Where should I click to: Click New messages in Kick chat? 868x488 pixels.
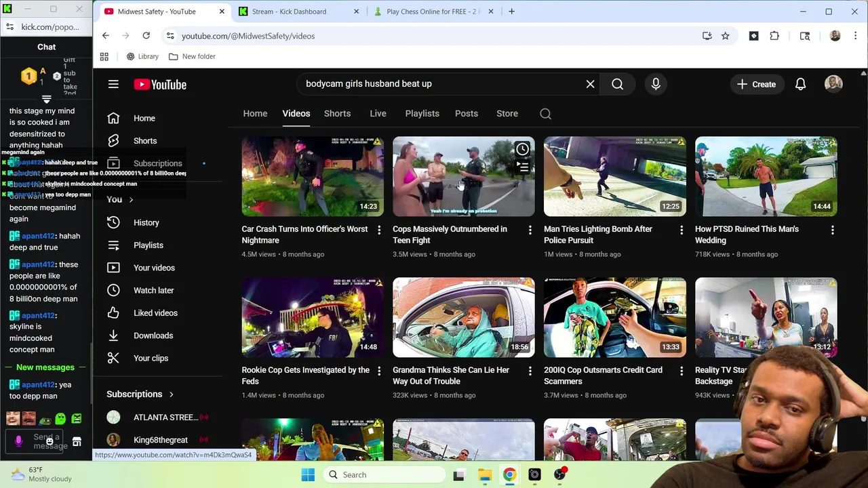coord(45,367)
